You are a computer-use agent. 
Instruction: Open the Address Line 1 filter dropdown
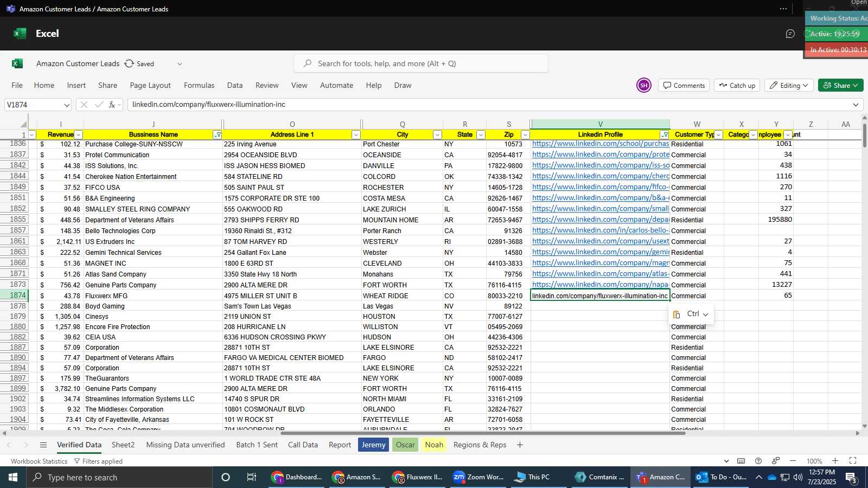[x=356, y=134]
